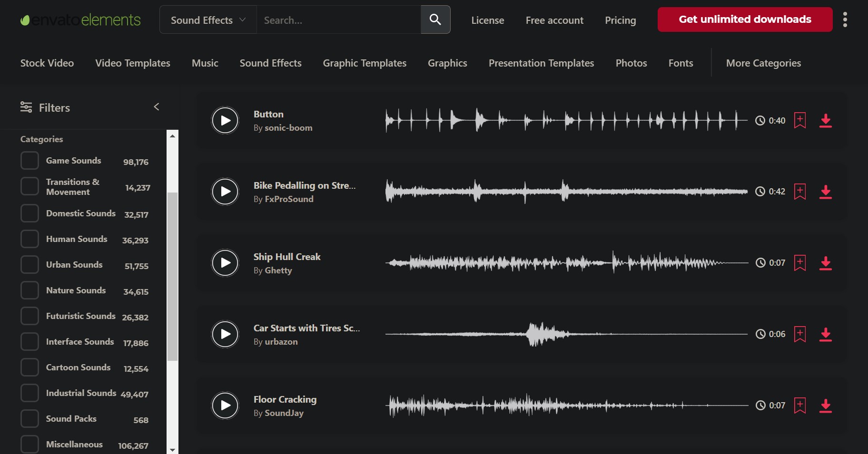Bookmark the Ship Hull Creak sound
This screenshot has width=868, height=454.
coord(800,263)
